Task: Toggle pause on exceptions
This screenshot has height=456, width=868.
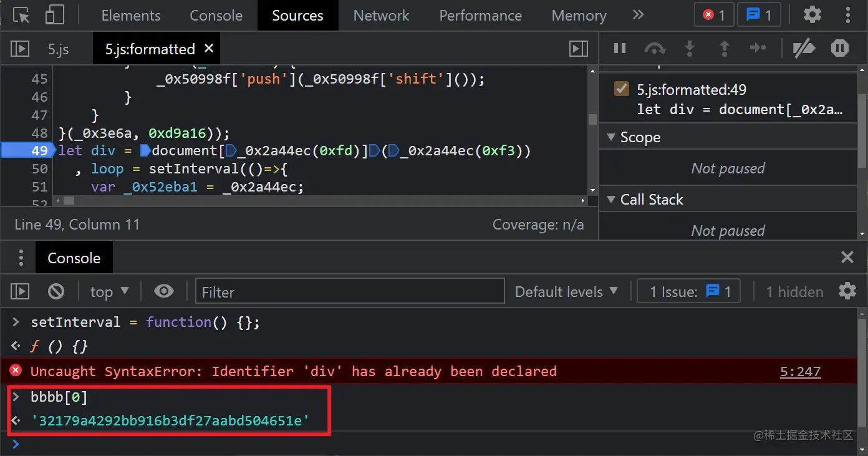Action: coord(840,48)
